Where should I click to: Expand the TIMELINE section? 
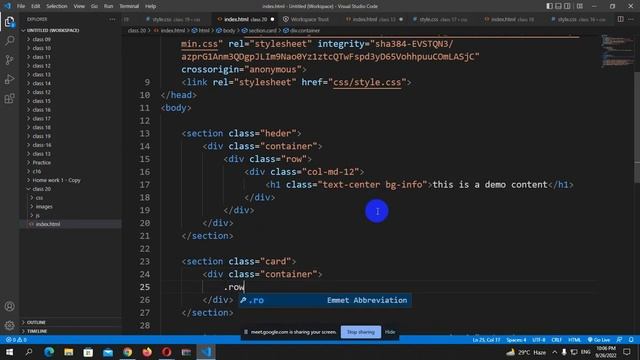click(x=37, y=331)
